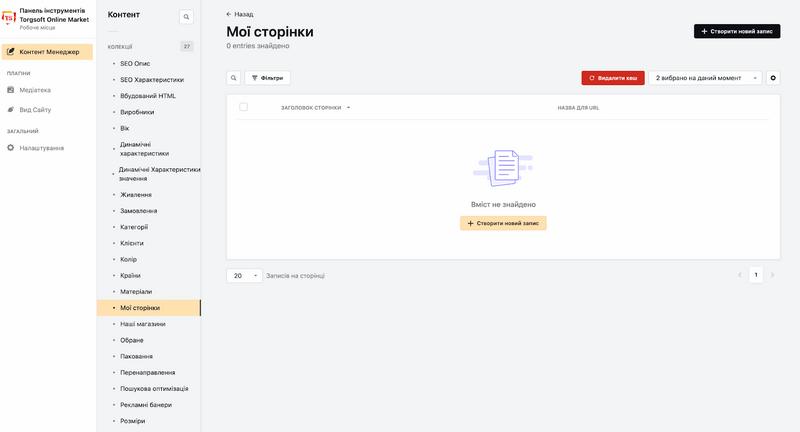This screenshot has width=800, height=432.
Task: Click the red Видалити кеш button
Action: (x=613, y=78)
